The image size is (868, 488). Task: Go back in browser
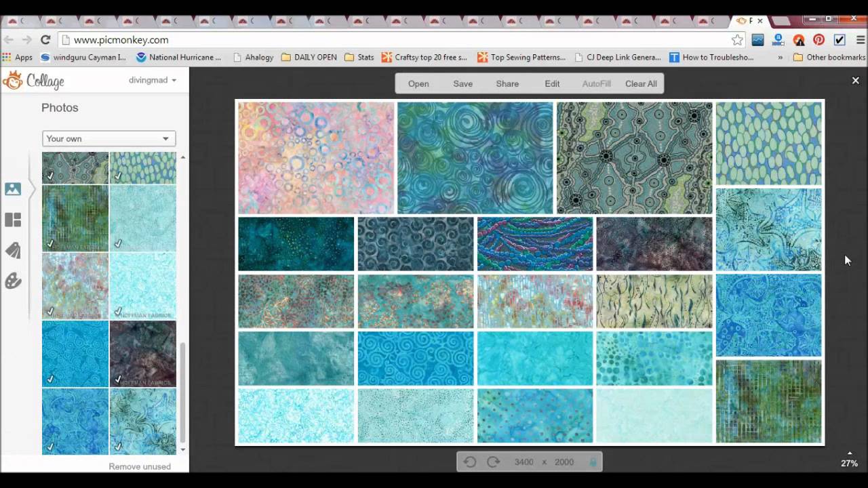pos(9,40)
